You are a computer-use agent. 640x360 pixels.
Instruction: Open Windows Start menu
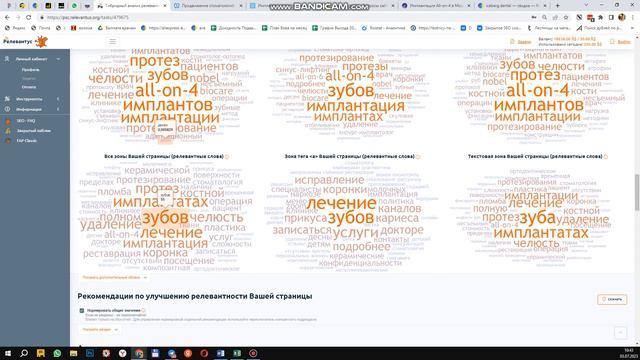click(x=8, y=353)
